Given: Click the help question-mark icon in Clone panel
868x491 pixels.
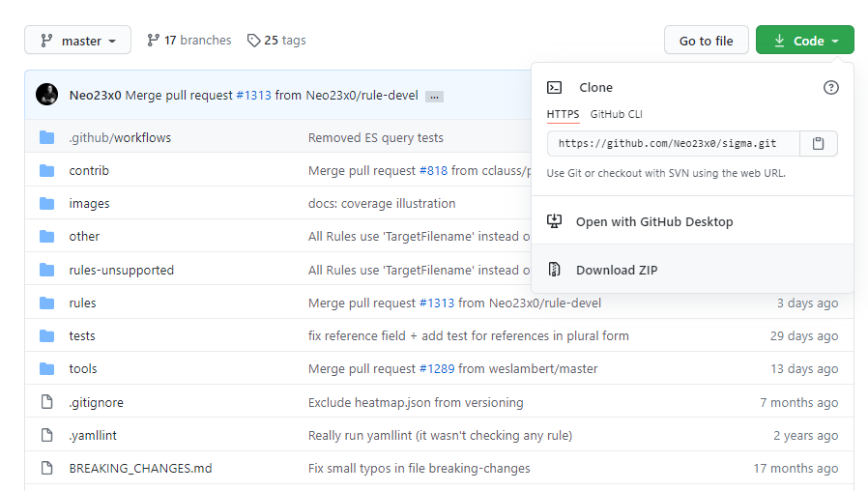Looking at the screenshot, I should [831, 87].
